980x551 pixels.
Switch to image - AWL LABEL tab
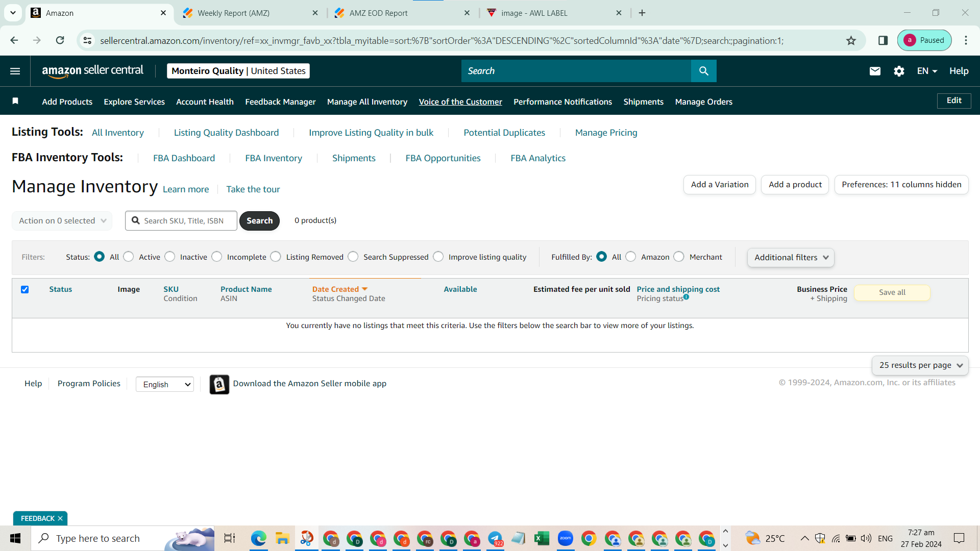coord(554,13)
